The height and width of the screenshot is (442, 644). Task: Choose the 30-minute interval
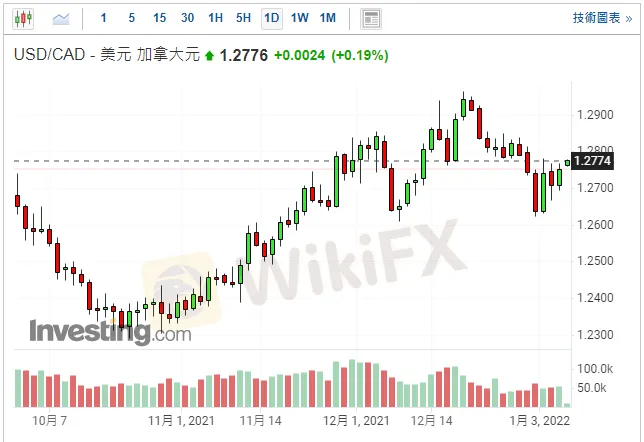[188, 18]
